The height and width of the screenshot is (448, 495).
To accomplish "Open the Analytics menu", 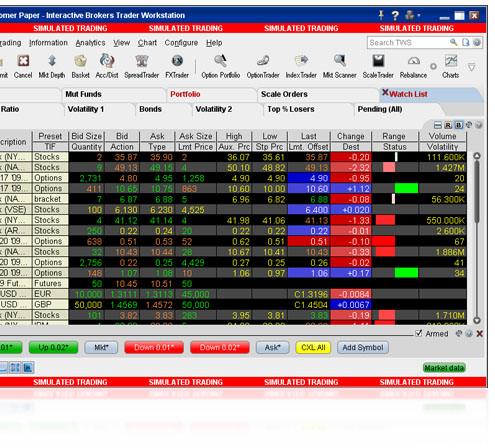I will [x=90, y=43].
